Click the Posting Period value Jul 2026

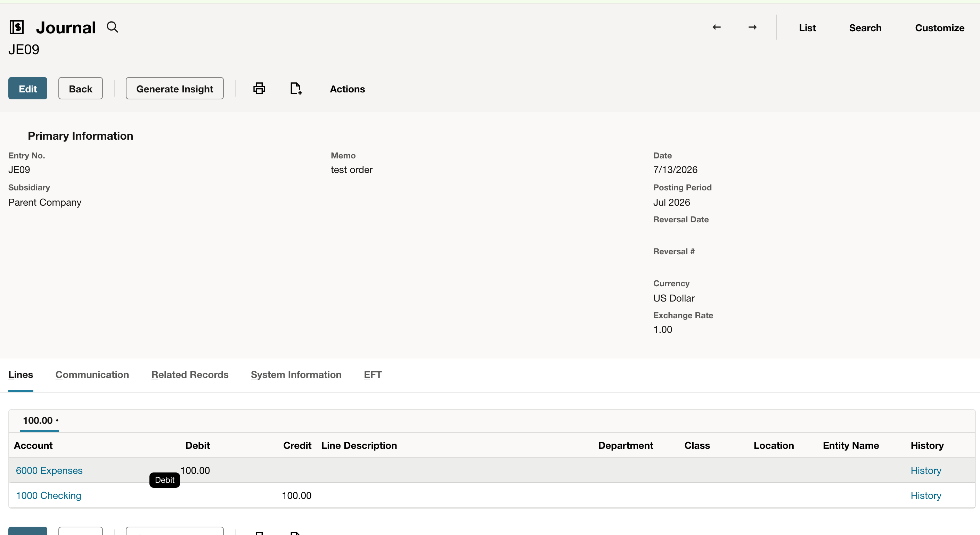coord(671,202)
